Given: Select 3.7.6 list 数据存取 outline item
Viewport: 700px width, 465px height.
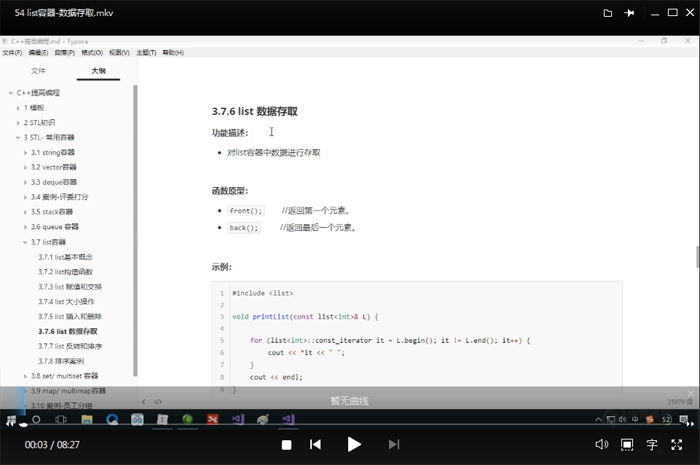Looking at the screenshot, I should 68,331.
